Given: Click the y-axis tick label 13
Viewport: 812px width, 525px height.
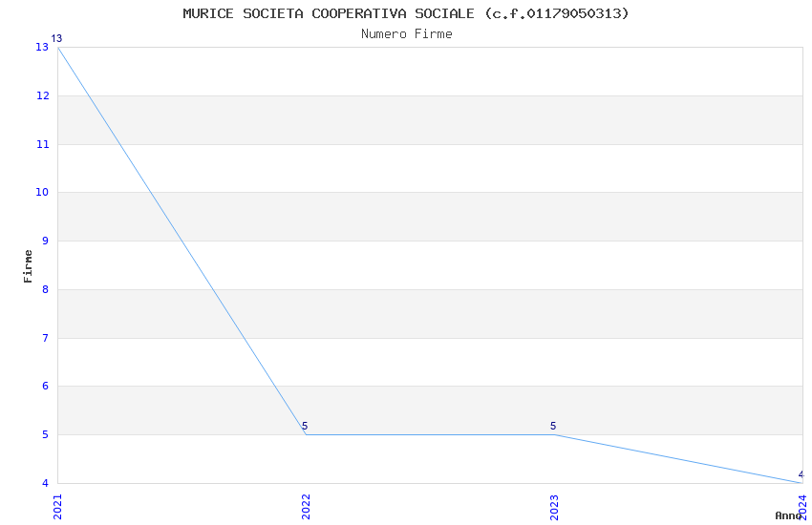Looking at the screenshot, I should click(43, 48).
